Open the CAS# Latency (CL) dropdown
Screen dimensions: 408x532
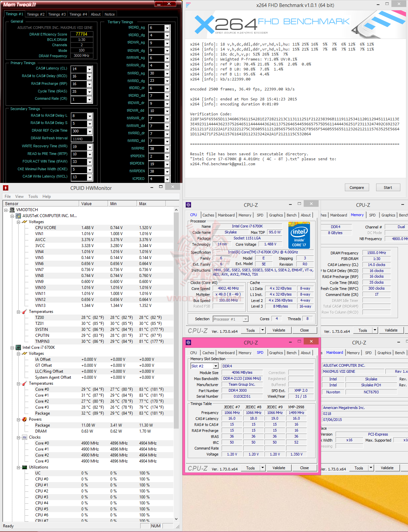point(89,69)
